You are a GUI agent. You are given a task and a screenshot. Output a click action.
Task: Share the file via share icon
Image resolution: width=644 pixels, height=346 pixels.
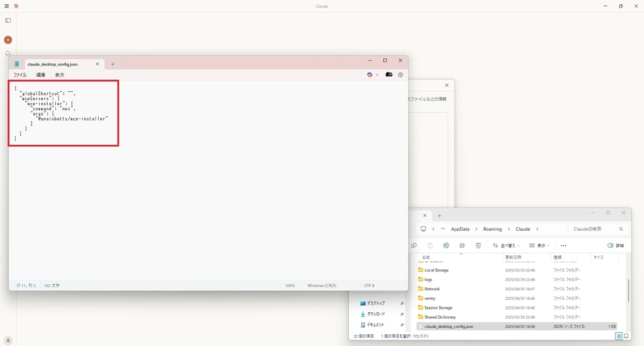pyautogui.click(x=462, y=245)
